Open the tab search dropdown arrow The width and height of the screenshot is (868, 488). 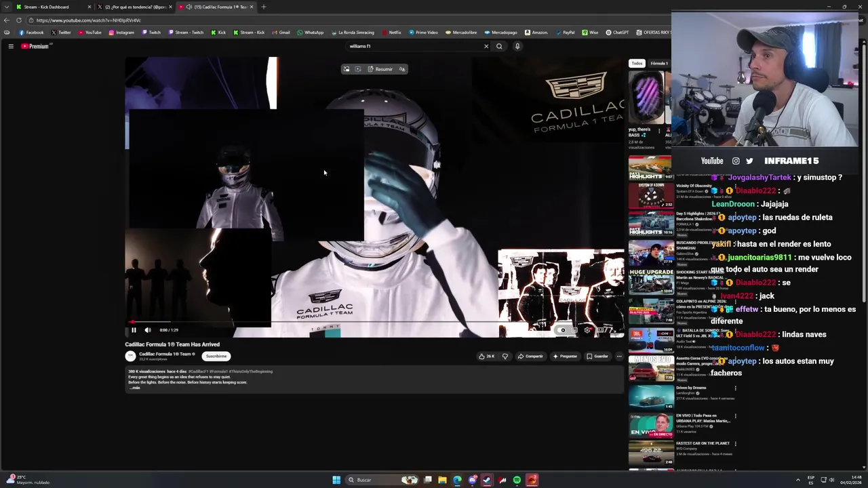[6, 7]
